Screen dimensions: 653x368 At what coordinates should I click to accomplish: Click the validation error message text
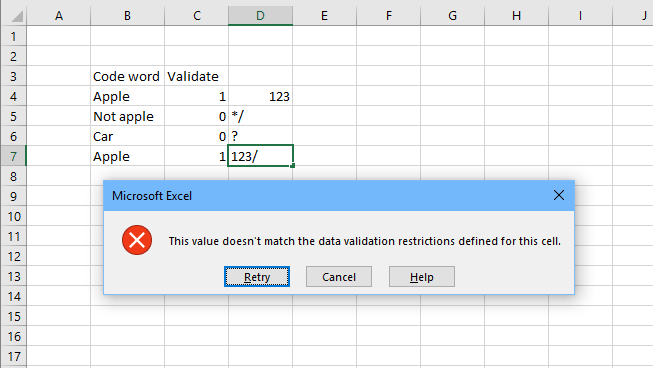(365, 241)
